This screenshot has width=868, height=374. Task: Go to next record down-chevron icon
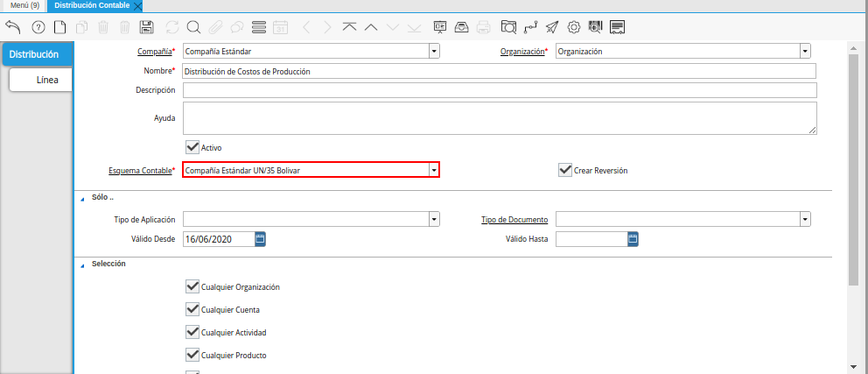click(x=393, y=26)
